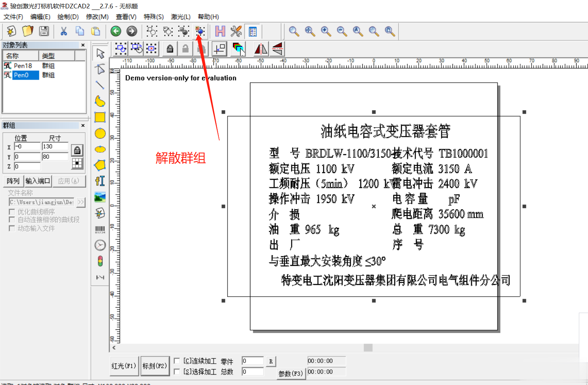Screen dimensions: 588x385
Task: Enable [S]选择加工 checkbox
Action: point(177,371)
